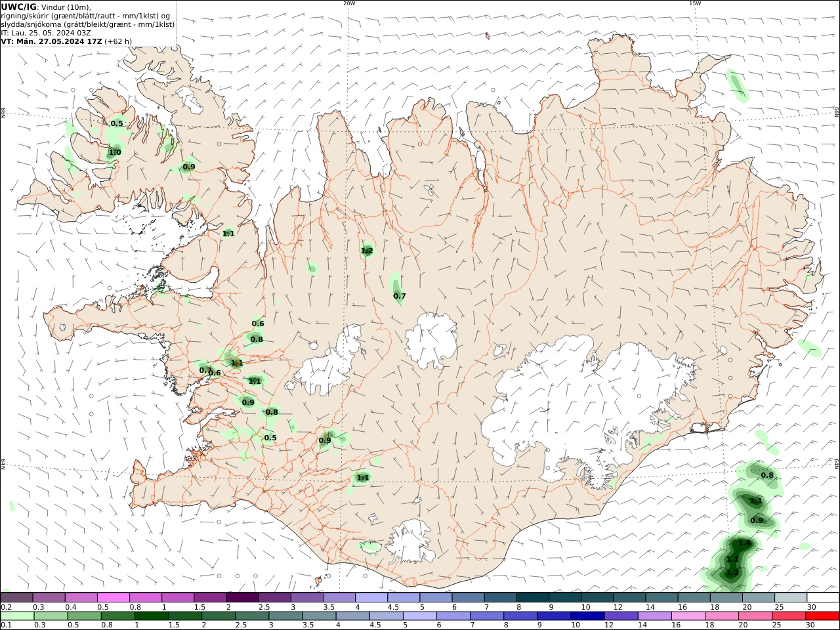Click the 0.4 tick label on the snow scale

[x=71, y=607]
